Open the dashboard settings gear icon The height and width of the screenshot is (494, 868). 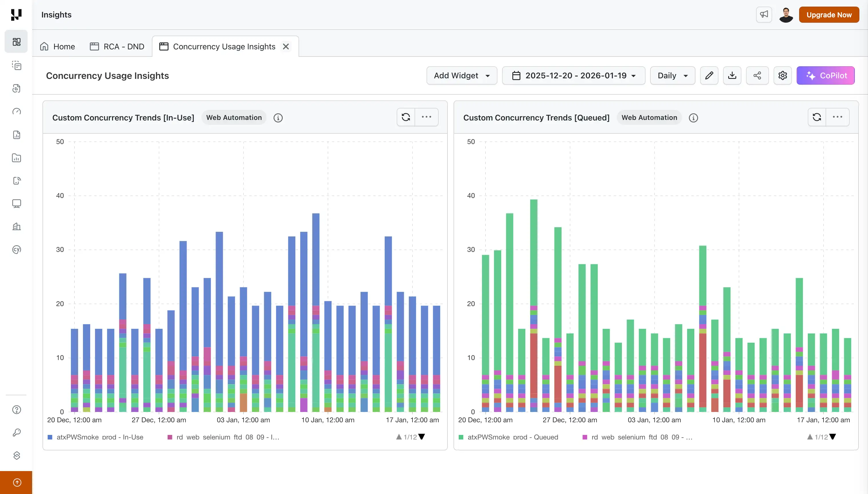click(782, 75)
